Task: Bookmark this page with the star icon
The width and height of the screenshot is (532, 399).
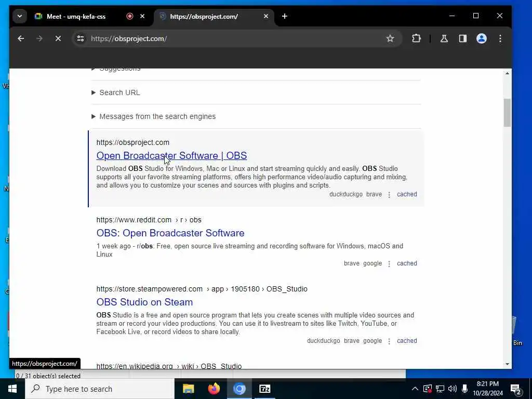Action: (390, 38)
